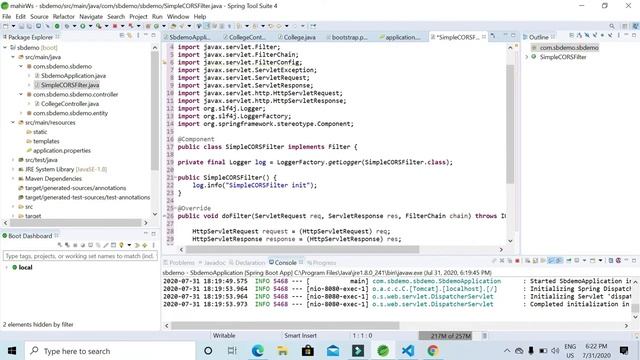
Task: Open the Java perspective icon at top right
Action: point(636,26)
